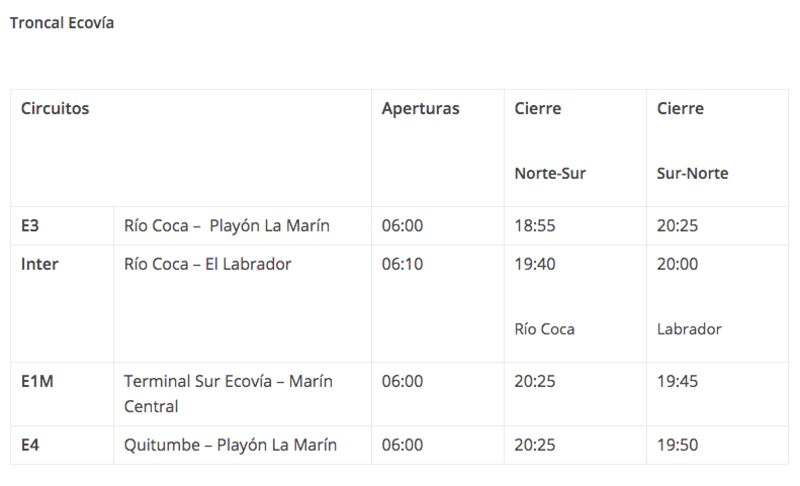This screenshot has height=486, width=800.
Task: Click the 20:25 E4 Norte-Sur closing time
Action: [x=535, y=445]
